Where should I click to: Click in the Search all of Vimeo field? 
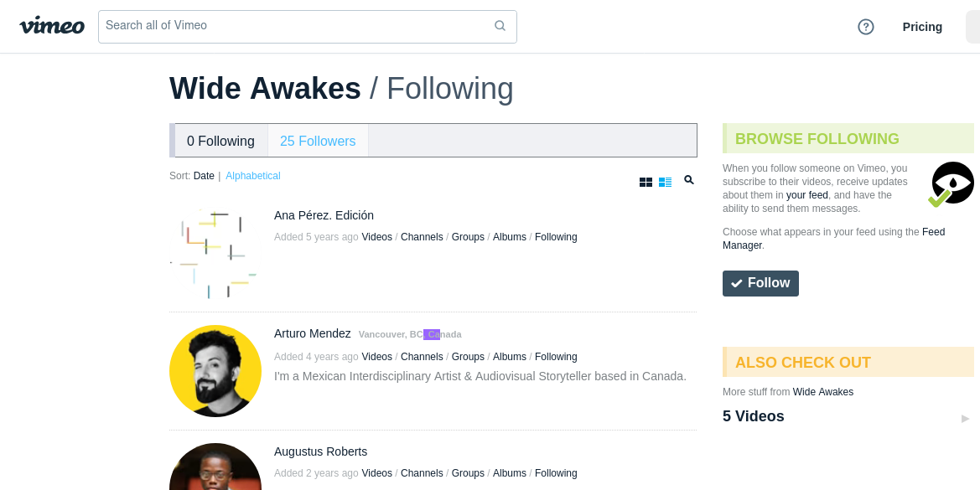tap(293, 26)
